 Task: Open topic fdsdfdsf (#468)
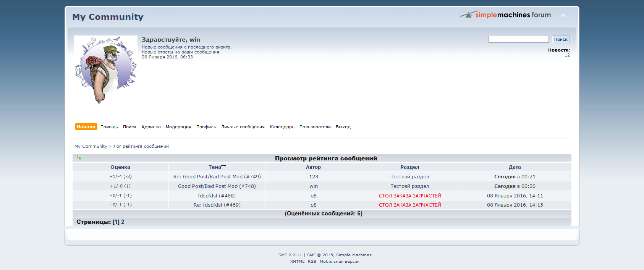217,196
